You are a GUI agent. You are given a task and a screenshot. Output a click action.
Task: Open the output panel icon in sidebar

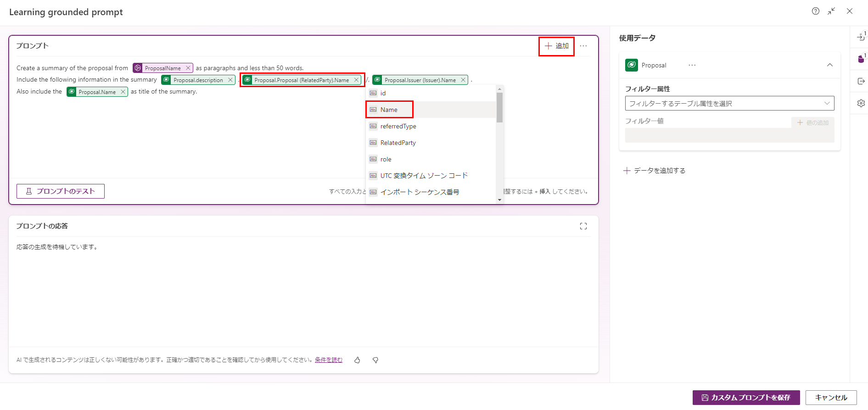pyautogui.click(x=861, y=81)
